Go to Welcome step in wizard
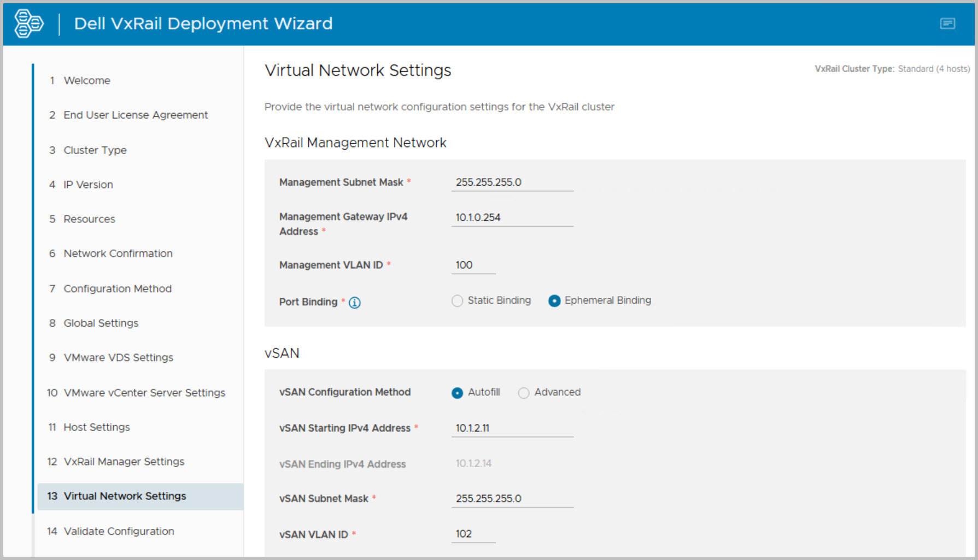The height and width of the screenshot is (560, 978). (87, 80)
